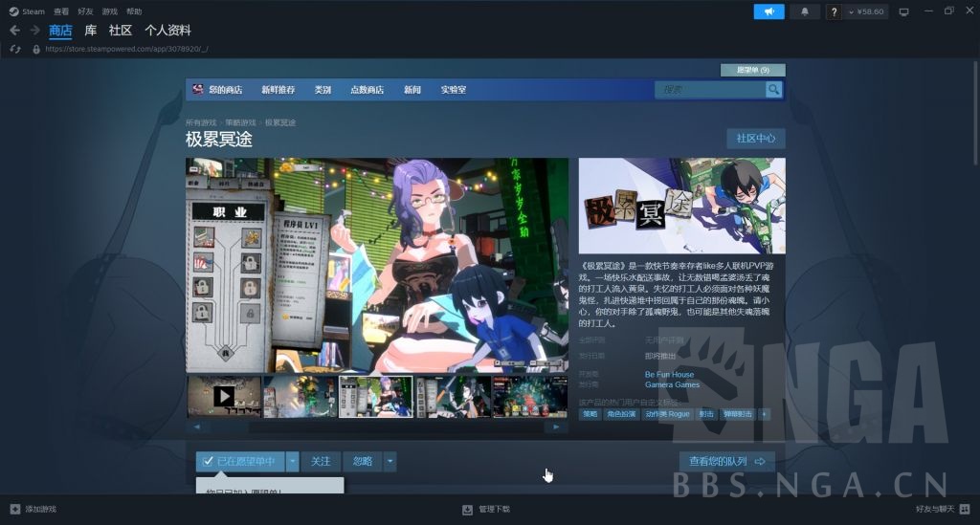Open the 查看 menu

pyautogui.click(x=61, y=11)
